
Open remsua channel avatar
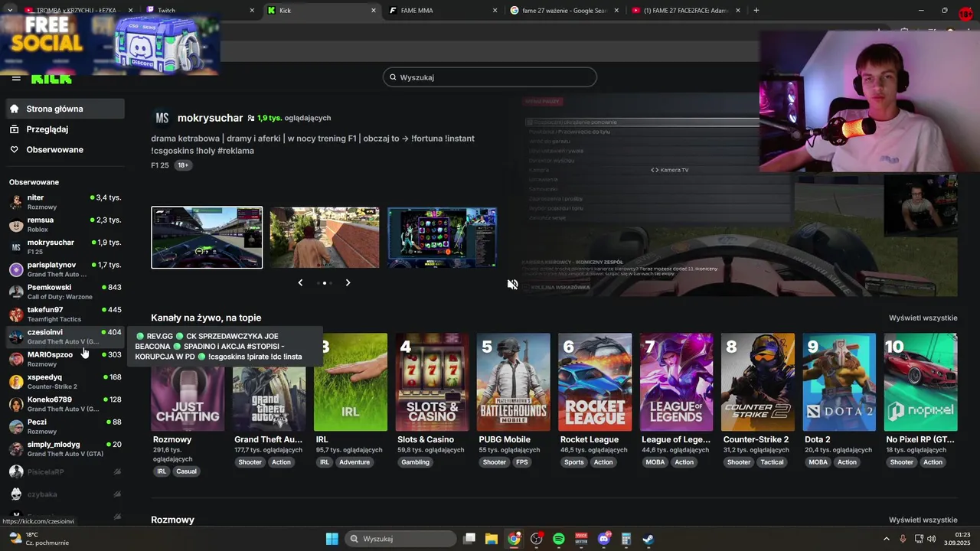click(16, 224)
